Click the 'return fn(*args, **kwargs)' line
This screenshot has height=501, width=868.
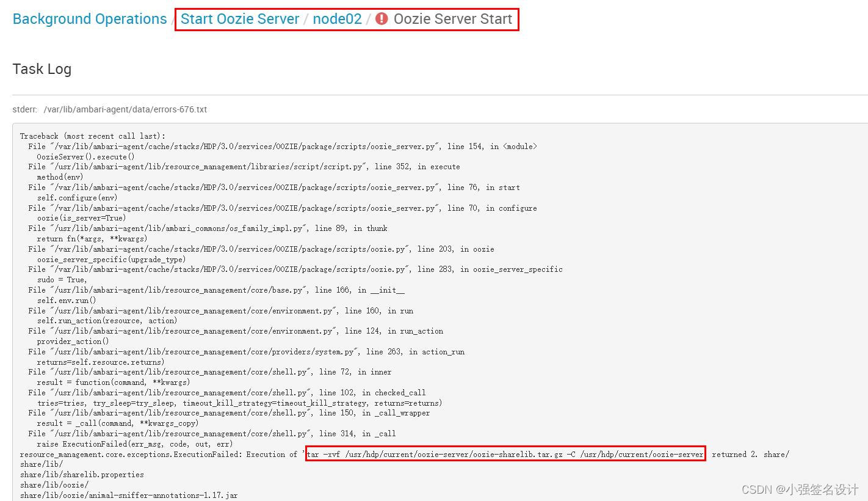click(x=92, y=239)
